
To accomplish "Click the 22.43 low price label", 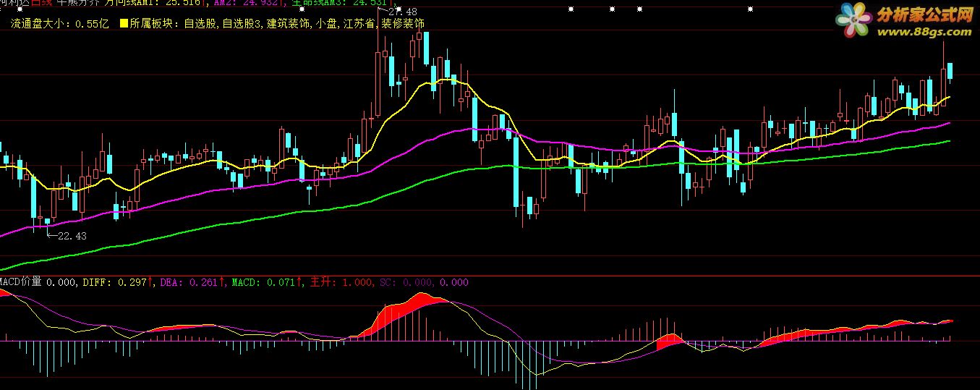I will click(72, 236).
